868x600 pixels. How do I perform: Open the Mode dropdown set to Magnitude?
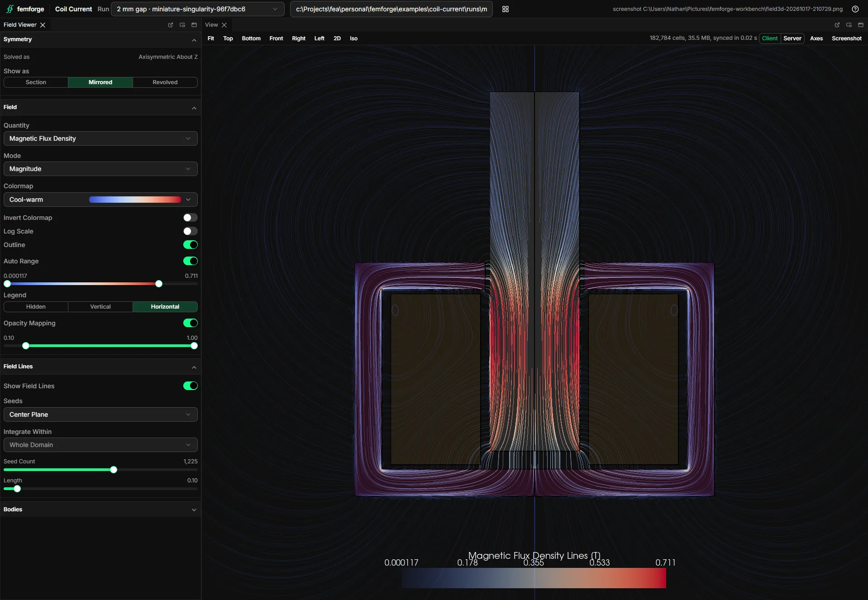pos(100,169)
